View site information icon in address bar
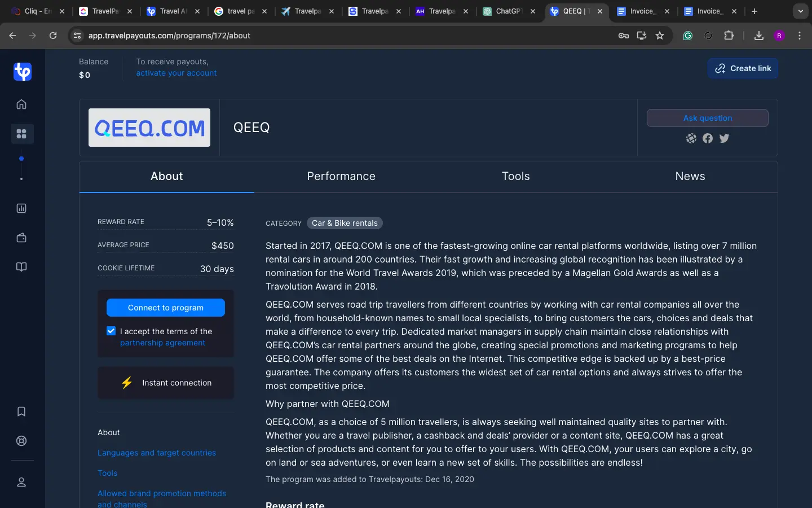The height and width of the screenshot is (508, 812). [77, 36]
